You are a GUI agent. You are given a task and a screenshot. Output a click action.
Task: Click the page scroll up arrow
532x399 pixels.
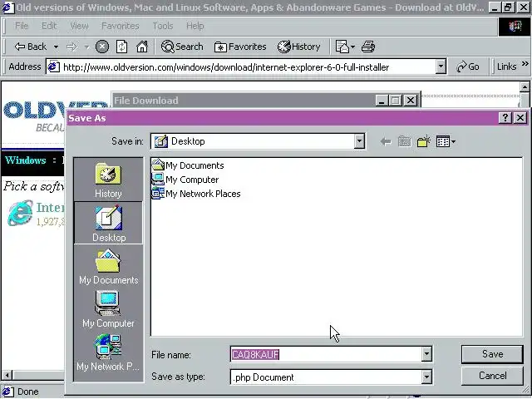click(x=525, y=87)
